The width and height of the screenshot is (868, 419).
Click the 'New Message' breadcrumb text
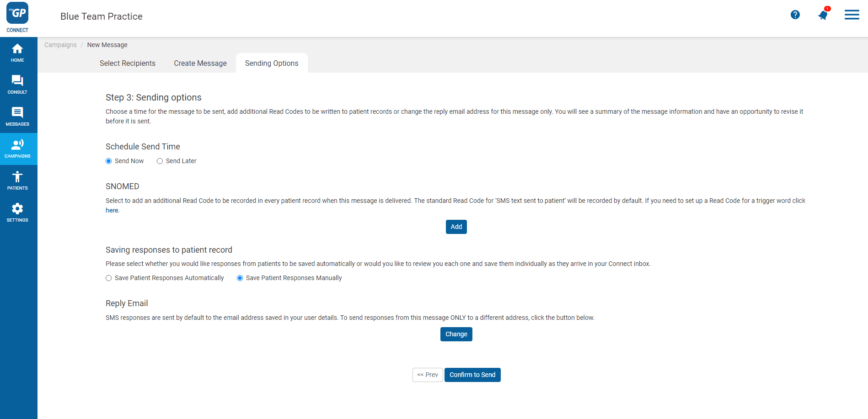pyautogui.click(x=107, y=45)
